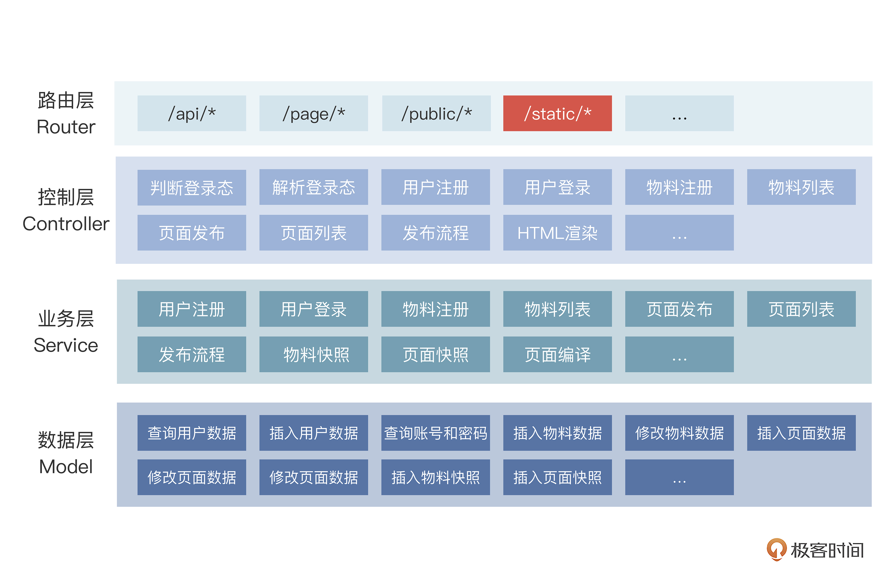Click the 插入物料快照 model box

tap(436, 477)
